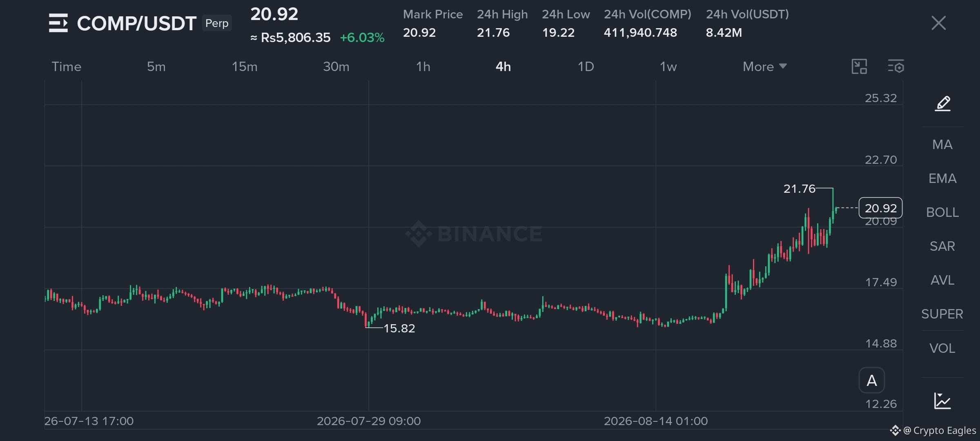
Task: Click the 24h High value 21.76
Action: coord(493,33)
